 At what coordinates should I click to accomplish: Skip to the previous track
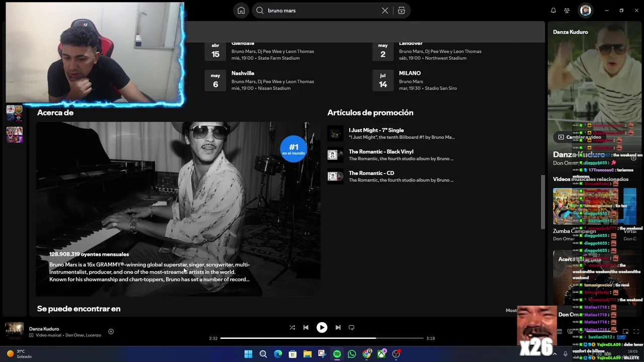(306, 328)
